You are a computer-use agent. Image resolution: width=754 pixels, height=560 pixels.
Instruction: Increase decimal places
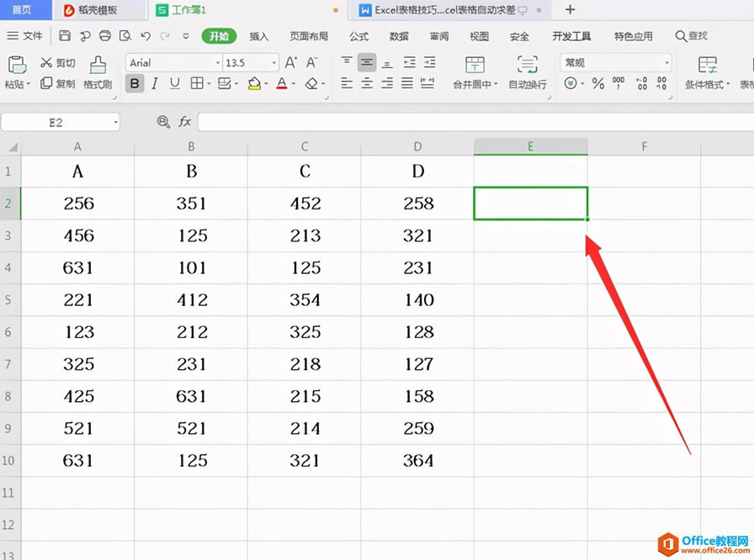[642, 83]
